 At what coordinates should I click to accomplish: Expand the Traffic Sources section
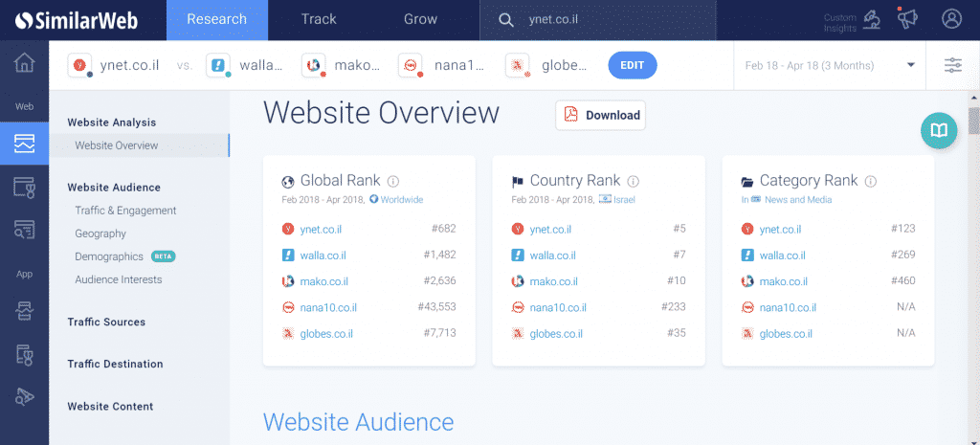click(x=106, y=322)
